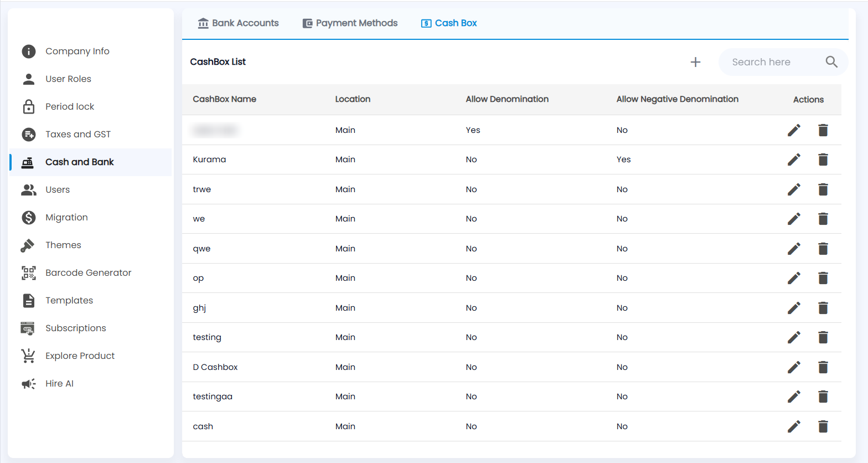
Task: Open Barcode Generator
Action: [89, 272]
